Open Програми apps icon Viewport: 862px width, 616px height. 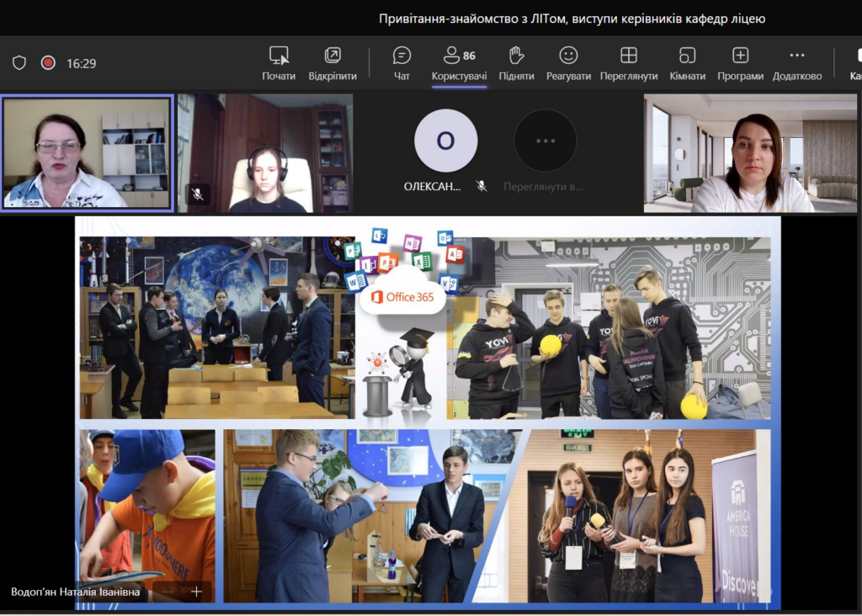740,56
